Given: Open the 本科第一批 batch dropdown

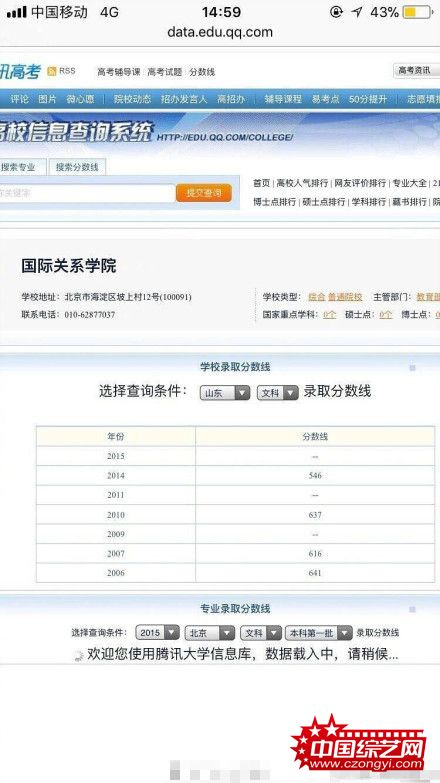Looking at the screenshot, I should pyautogui.click(x=319, y=633).
